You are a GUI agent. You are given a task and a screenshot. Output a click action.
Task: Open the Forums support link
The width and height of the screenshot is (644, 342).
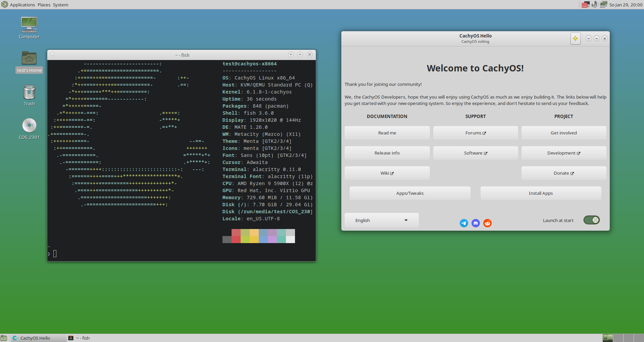point(475,133)
